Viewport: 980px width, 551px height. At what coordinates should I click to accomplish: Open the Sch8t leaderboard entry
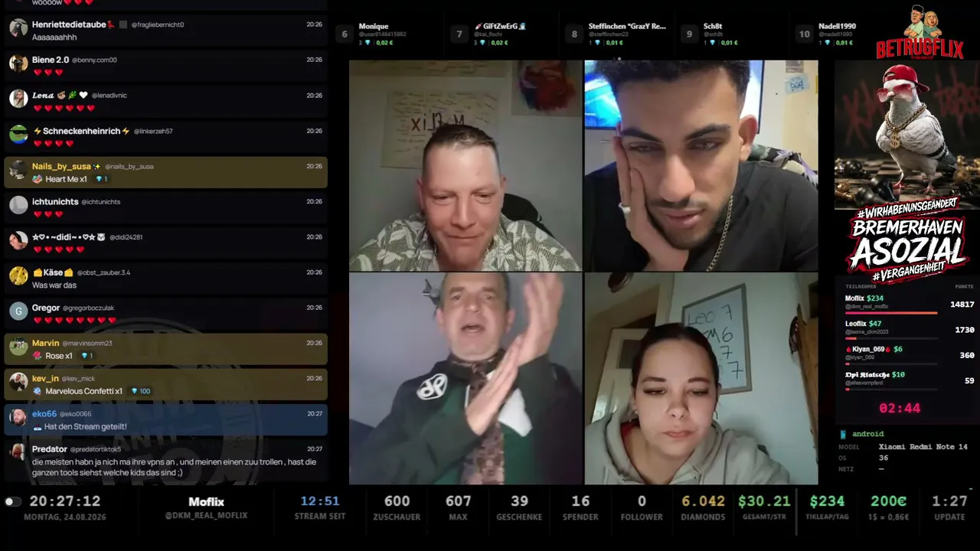click(x=731, y=34)
